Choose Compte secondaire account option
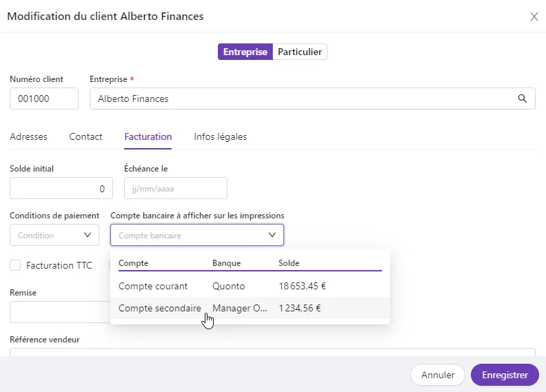This screenshot has width=546, height=392. 250,308
